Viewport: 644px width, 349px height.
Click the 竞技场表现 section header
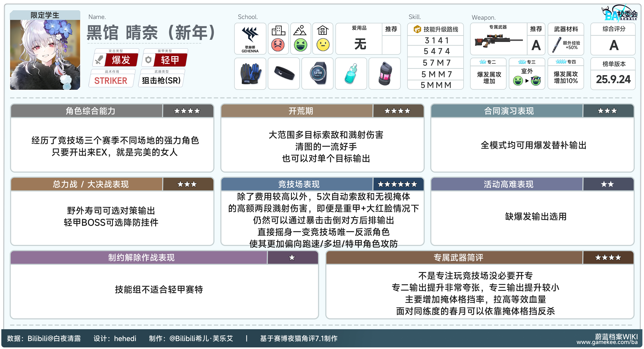(x=299, y=184)
